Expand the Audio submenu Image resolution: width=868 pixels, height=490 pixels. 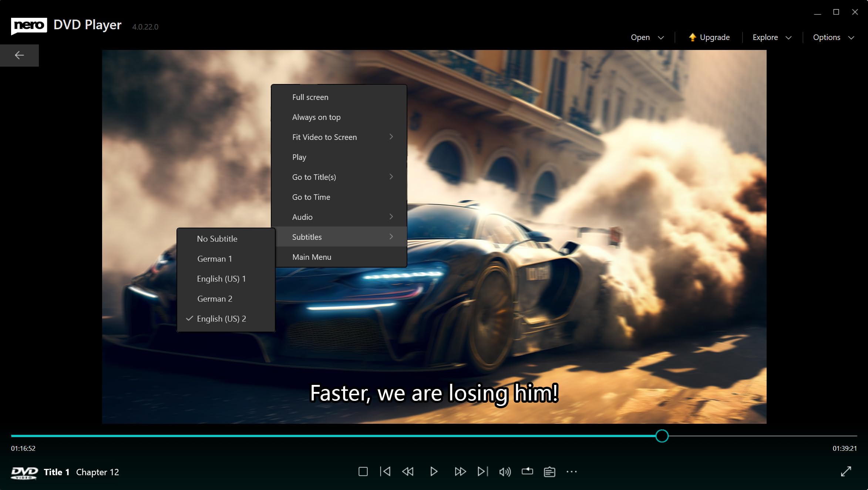point(339,217)
